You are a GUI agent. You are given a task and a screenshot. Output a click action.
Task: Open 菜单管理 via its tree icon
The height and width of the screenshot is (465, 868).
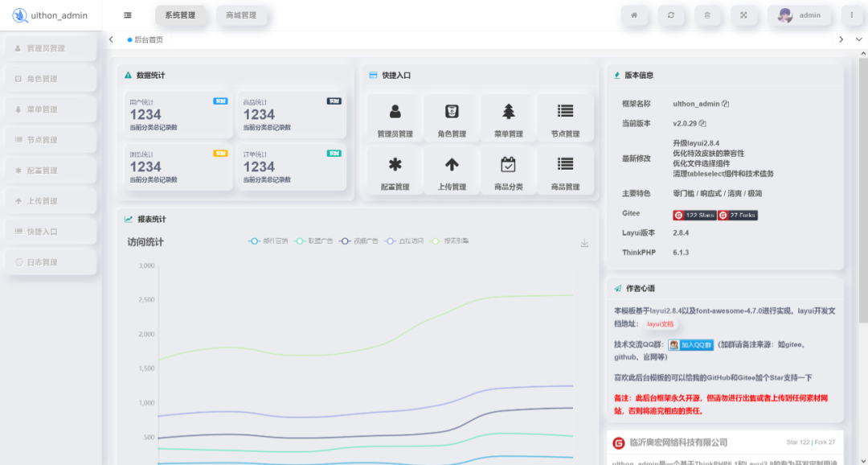(x=508, y=117)
